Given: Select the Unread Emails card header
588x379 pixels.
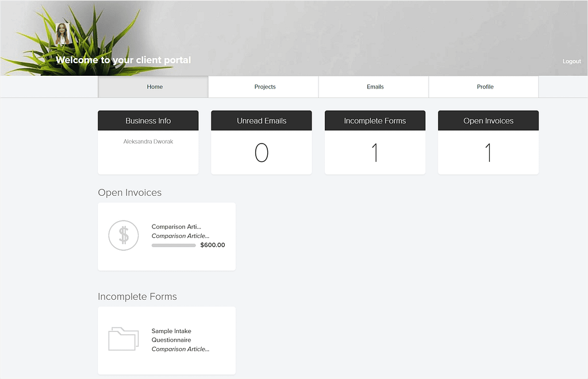Looking at the screenshot, I should (262, 121).
